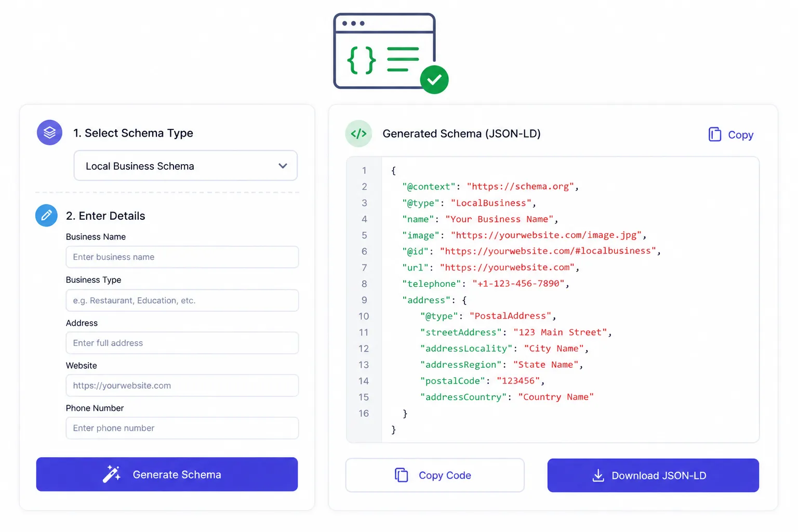Viewport: 798px width, 532px height.
Task: Click the "123 Main Street" value
Action: (560, 332)
